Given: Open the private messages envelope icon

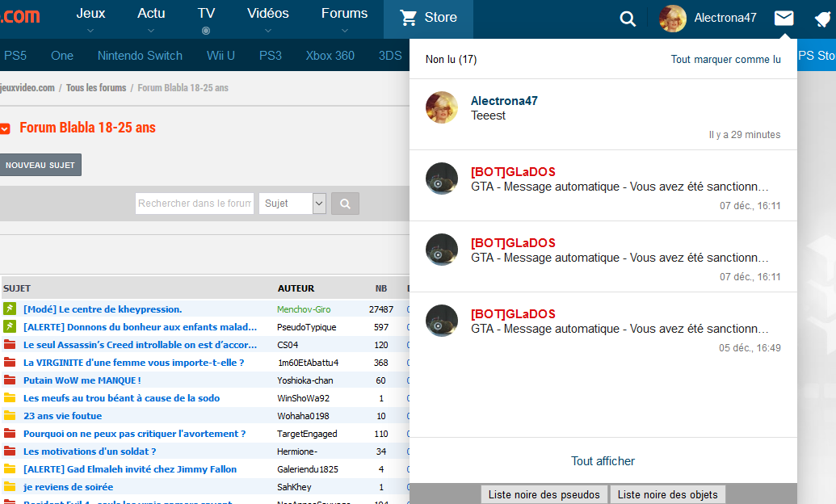Looking at the screenshot, I should pos(783,18).
